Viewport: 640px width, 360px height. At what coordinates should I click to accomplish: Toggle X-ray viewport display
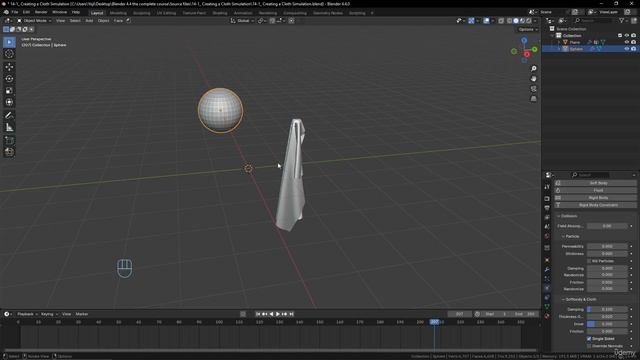click(x=501, y=21)
